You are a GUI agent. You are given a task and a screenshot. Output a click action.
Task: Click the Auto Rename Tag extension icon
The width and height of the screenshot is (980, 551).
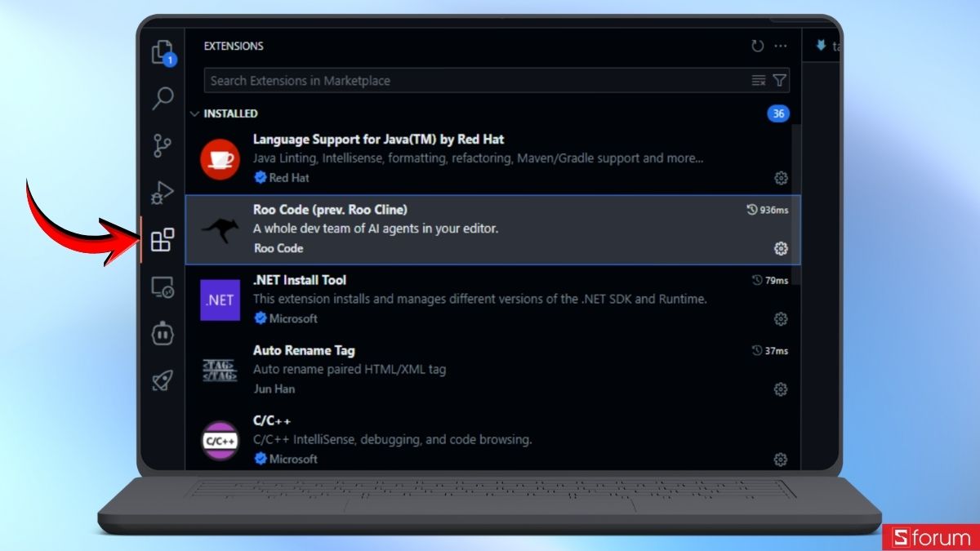click(220, 370)
